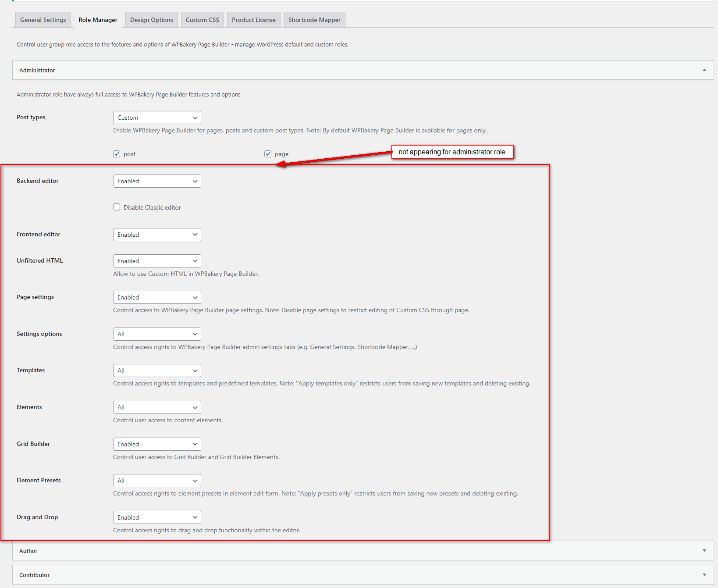Open the Post types dropdown
718x588 pixels.
pos(157,118)
